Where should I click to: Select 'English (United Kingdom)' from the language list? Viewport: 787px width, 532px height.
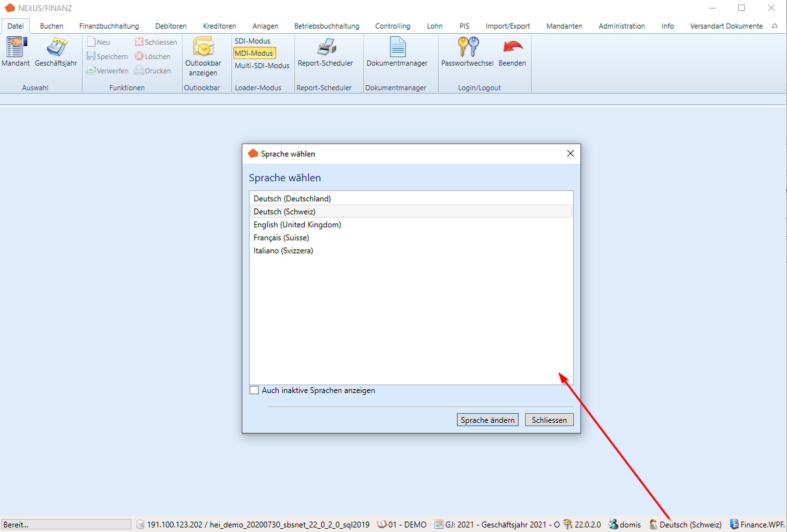coord(297,225)
